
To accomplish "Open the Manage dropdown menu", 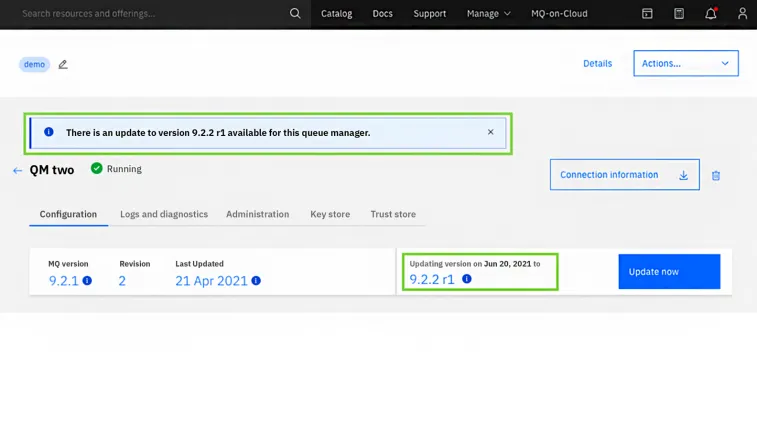I will pyautogui.click(x=488, y=14).
